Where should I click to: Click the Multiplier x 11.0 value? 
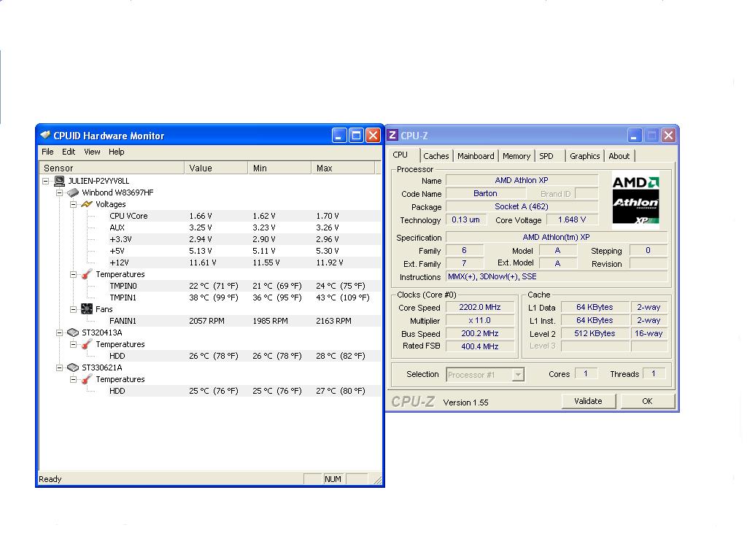[x=480, y=321]
